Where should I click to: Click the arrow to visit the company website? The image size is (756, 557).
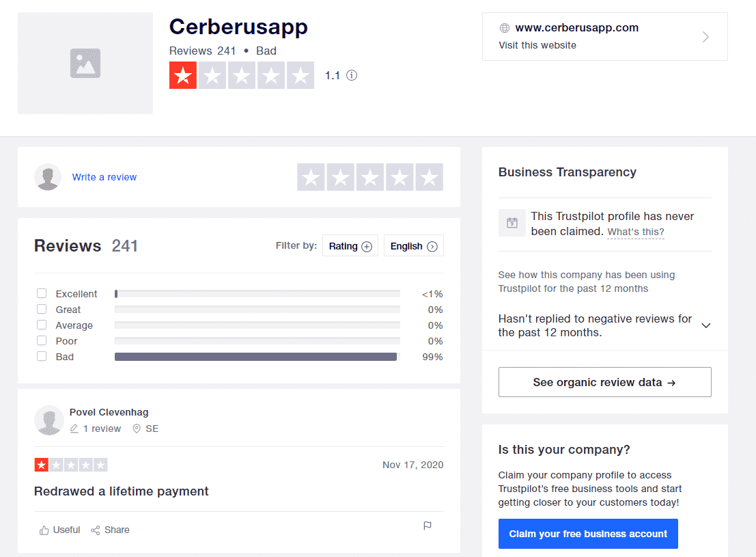pyautogui.click(x=705, y=38)
